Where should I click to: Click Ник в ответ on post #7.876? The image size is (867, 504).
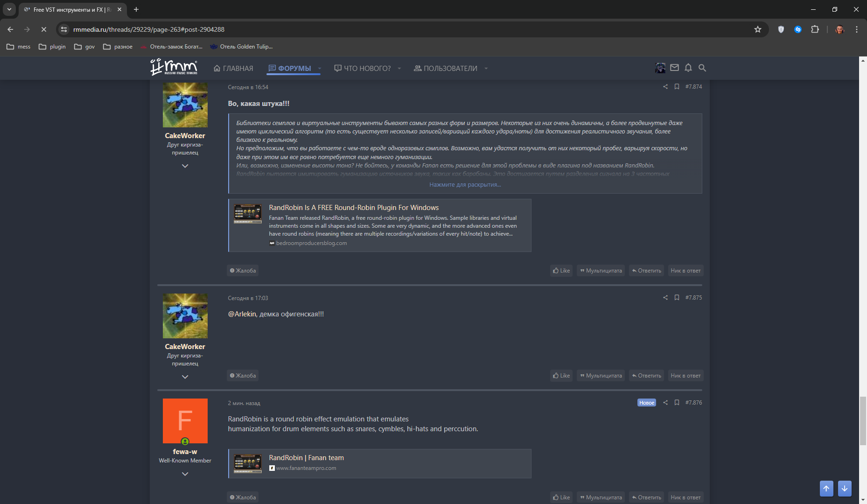[685, 497]
